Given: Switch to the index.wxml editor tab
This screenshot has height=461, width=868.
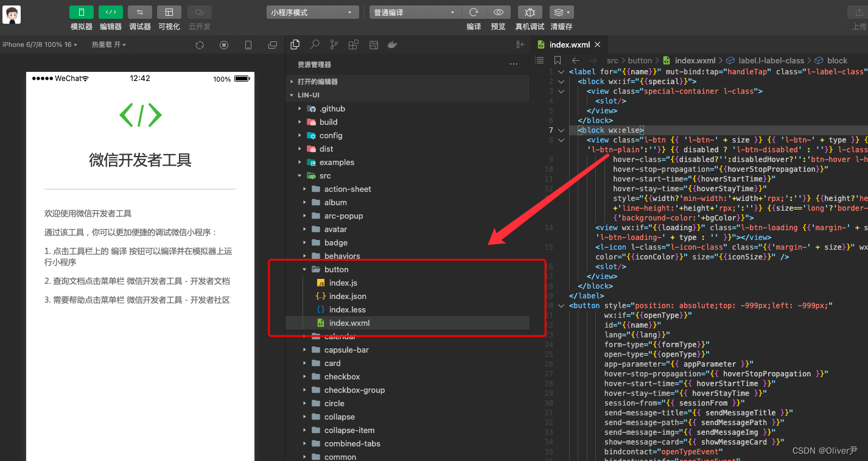Looking at the screenshot, I should (x=568, y=44).
